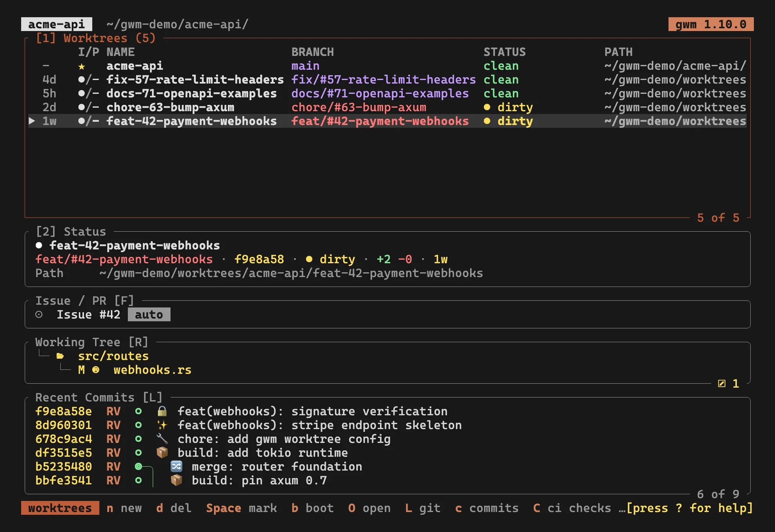Click the I/P indicator on fix-57-rate-limit-headers row

click(88, 80)
